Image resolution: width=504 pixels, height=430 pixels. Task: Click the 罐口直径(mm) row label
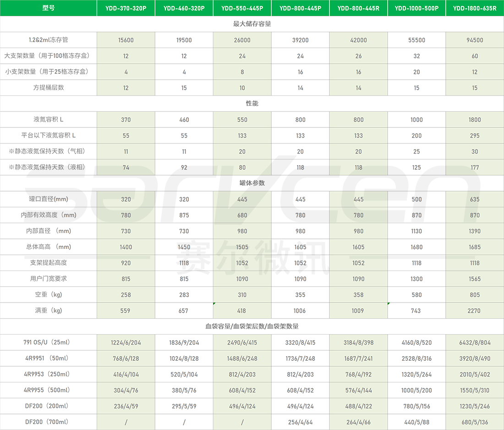[x=48, y=199]
